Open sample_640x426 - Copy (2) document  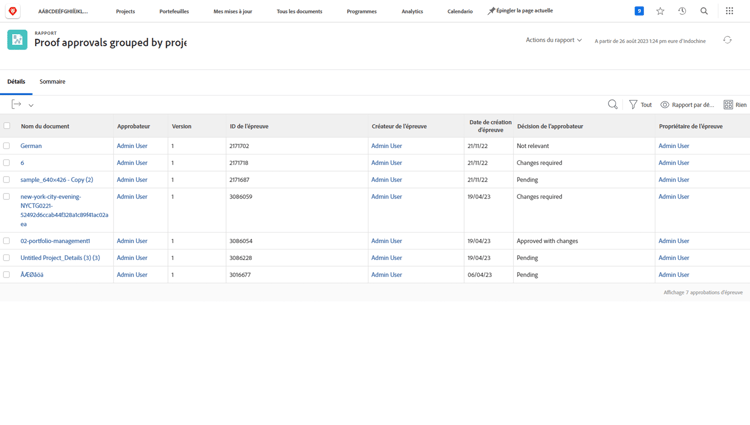point(57,180)
